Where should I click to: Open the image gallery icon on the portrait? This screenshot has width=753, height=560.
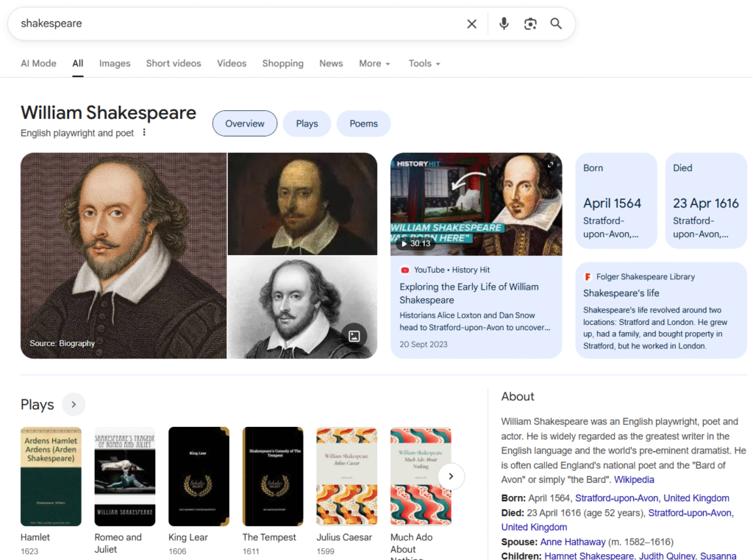pyautogui.click(x=354, y=336)
